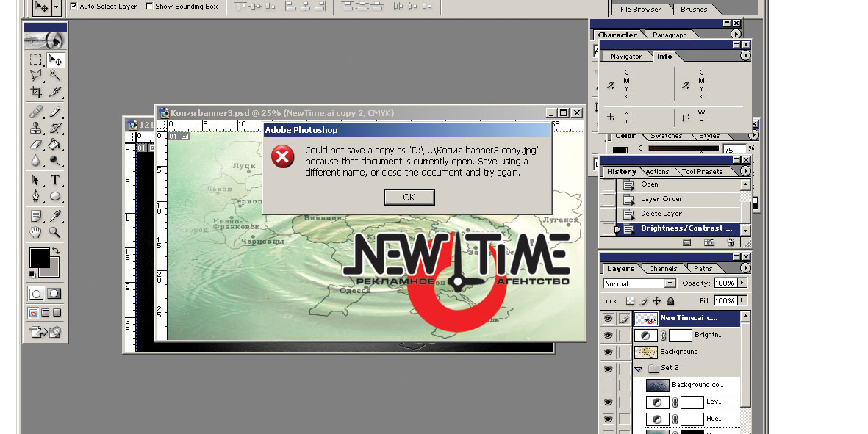This screenshot has width=868, height=434.
Task: Open the Info panel options menu
Action: 745,56
